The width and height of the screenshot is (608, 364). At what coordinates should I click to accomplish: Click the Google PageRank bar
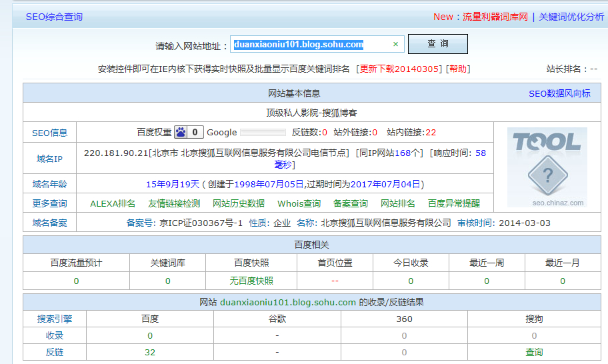coord(263,133)
